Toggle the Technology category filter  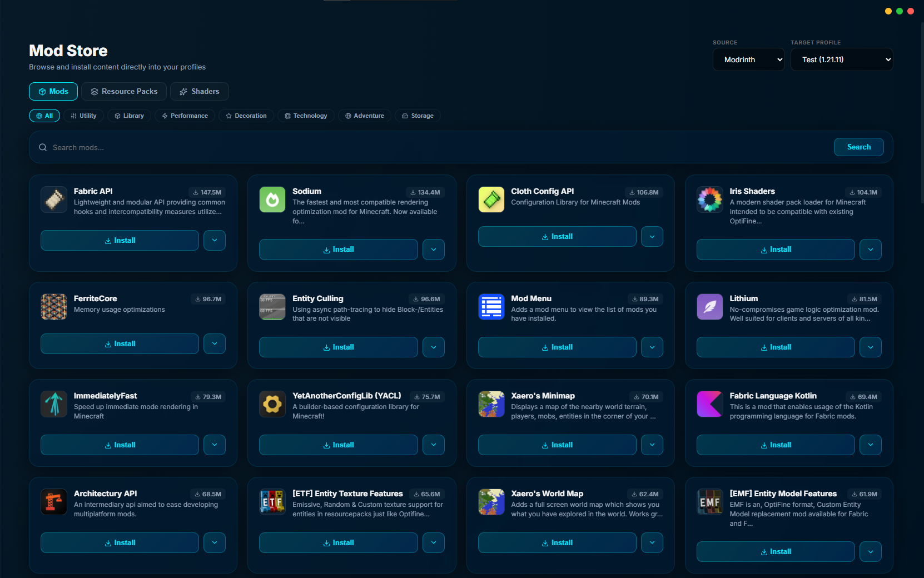coord(305,116)
